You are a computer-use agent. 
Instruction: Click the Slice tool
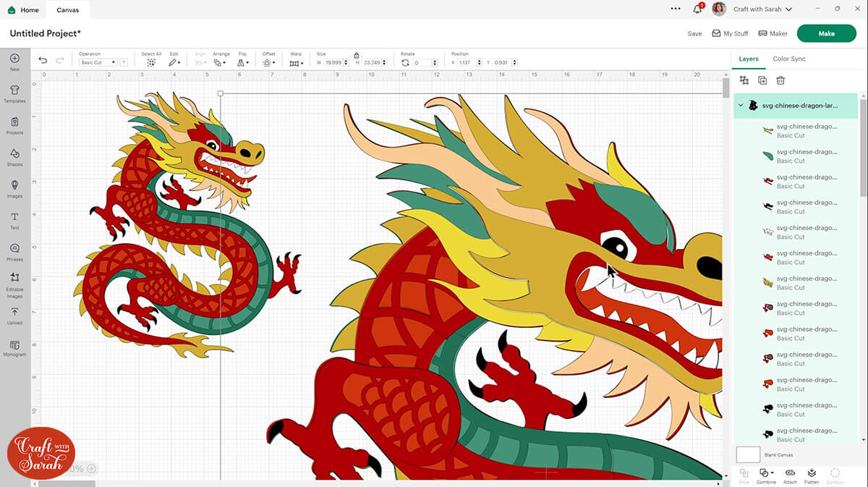(744, 475)
